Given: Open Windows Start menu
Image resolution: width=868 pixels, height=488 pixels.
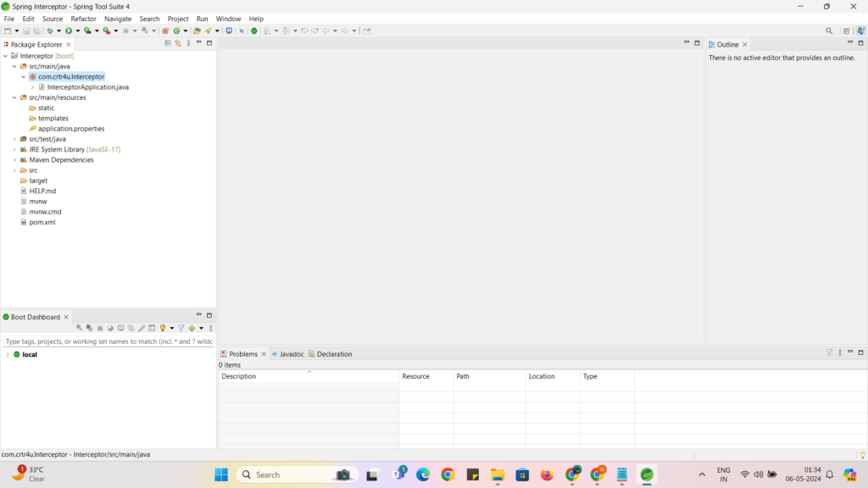Looking at the screenshot, I should click(221, 474).
